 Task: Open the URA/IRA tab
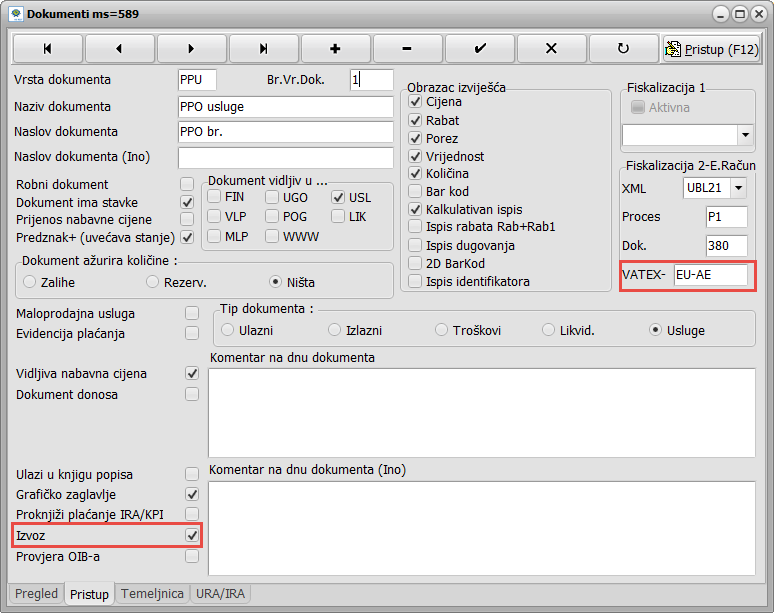point(221,593)
